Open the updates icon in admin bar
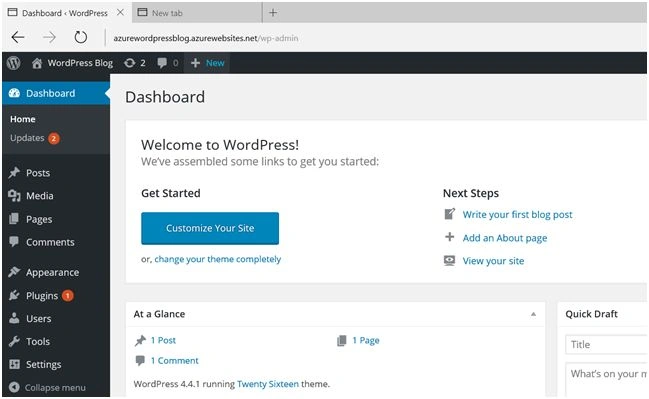 (x=135, y=63)
